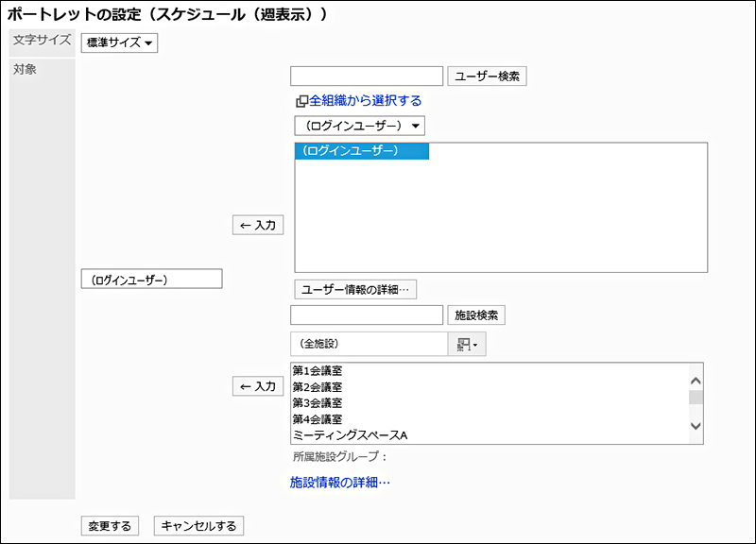This screenshot has height=544, width=756.
Task: Click the 施設検索 button
Action: point(476,315)
